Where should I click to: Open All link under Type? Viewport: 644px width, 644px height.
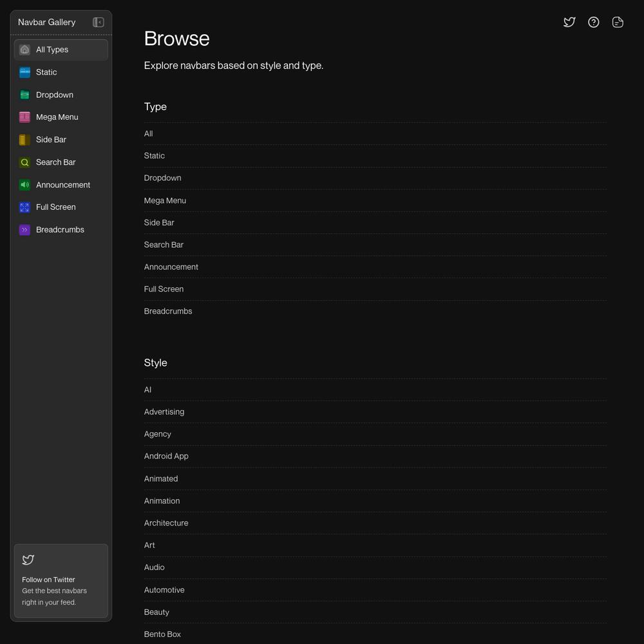point(148,133)
